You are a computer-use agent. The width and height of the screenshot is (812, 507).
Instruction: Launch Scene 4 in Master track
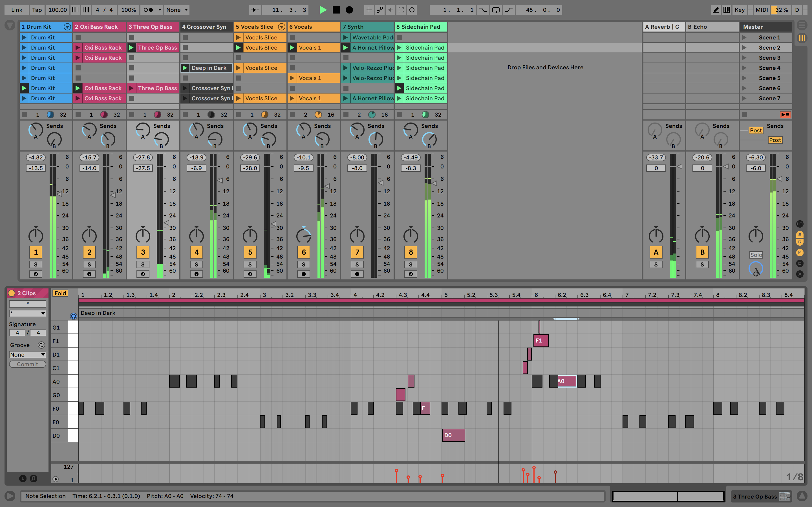pos(744,68)
